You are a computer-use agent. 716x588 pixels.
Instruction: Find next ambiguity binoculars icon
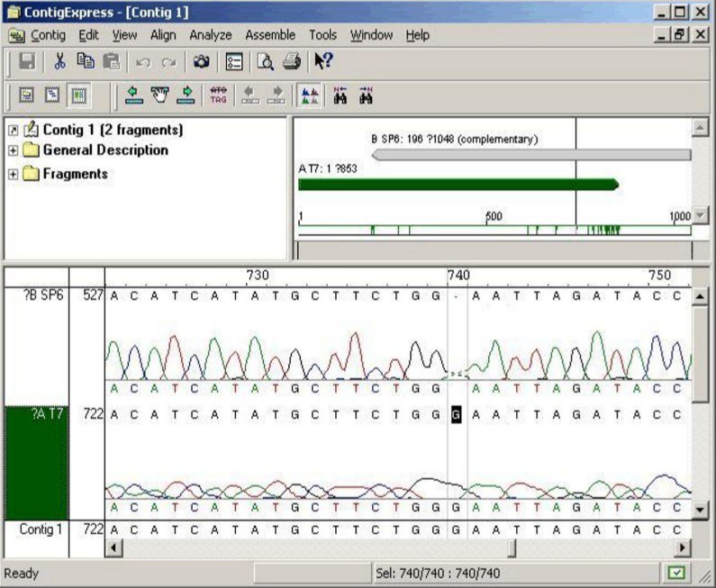366,95
